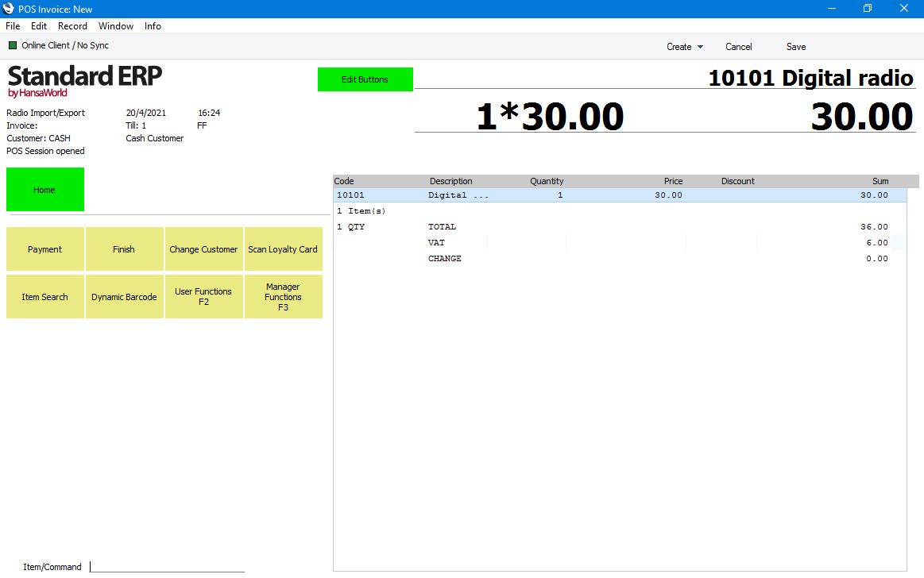Open the Window menu

pos(115,26)
